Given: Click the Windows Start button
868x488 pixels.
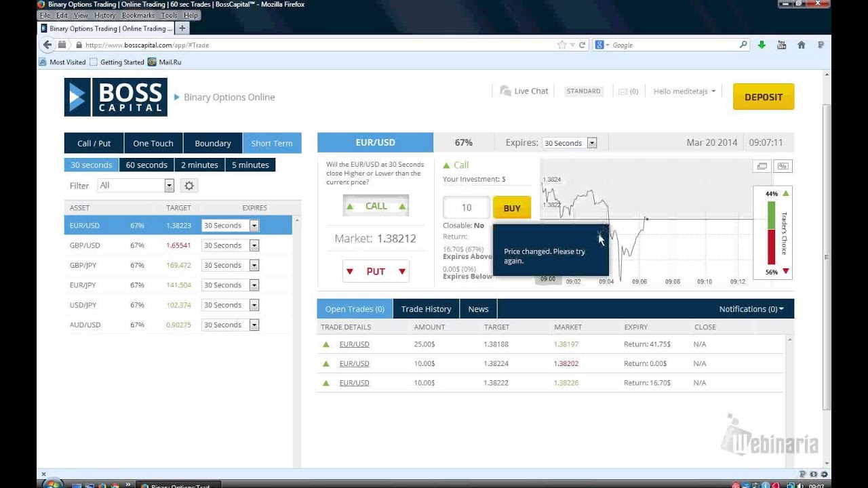Looking at the screenshot, I should tap(53, 485).
